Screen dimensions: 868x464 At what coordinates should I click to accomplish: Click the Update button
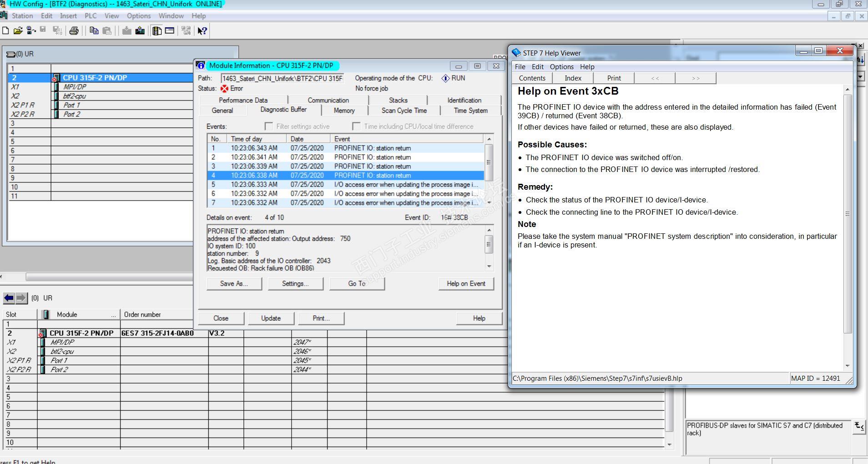pos(271,318)
